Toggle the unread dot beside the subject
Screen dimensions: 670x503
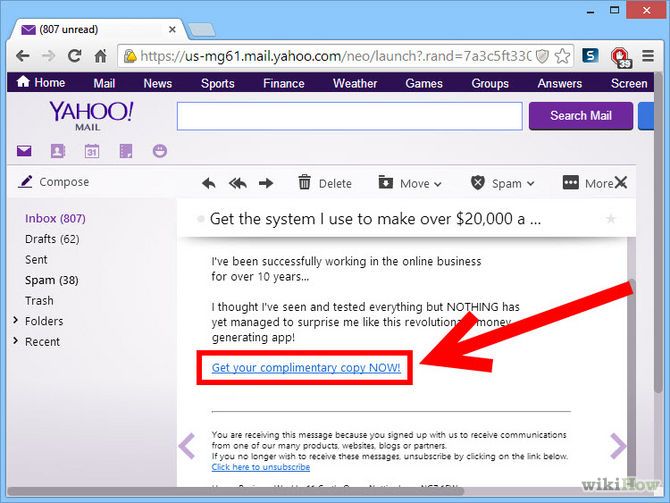point(200,219)
